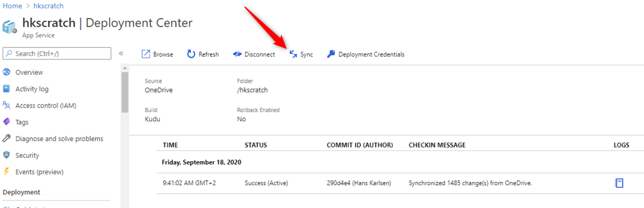Click the hkscratch App Service icon
The width and height of the screenshot is (644, 208).
tap(9, 27)
